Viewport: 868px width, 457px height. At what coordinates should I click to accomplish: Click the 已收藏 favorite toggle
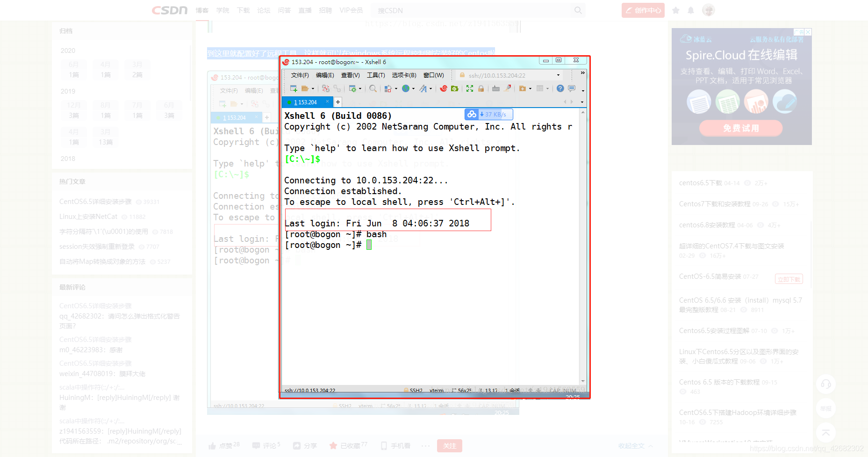(x=348, y=446)
